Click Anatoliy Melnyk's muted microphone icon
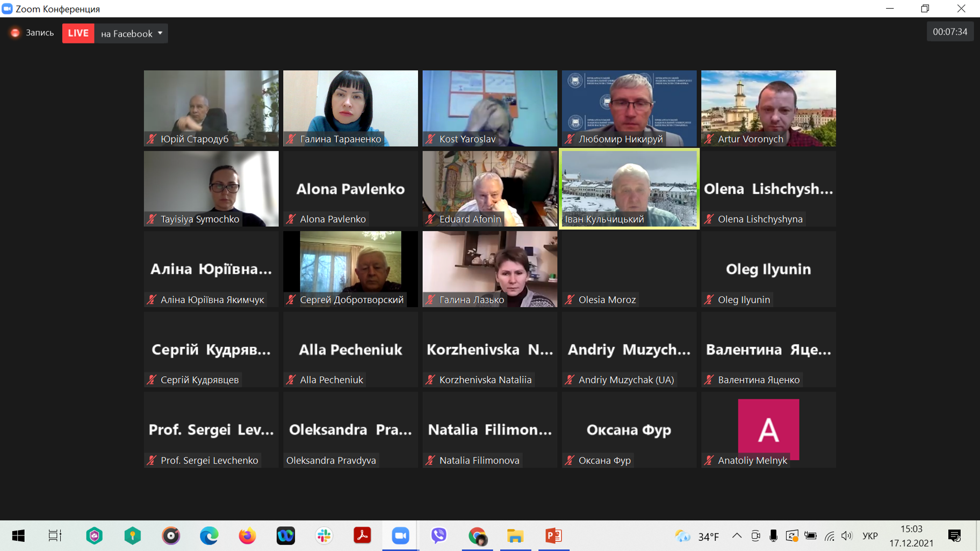 click(709, 460)
